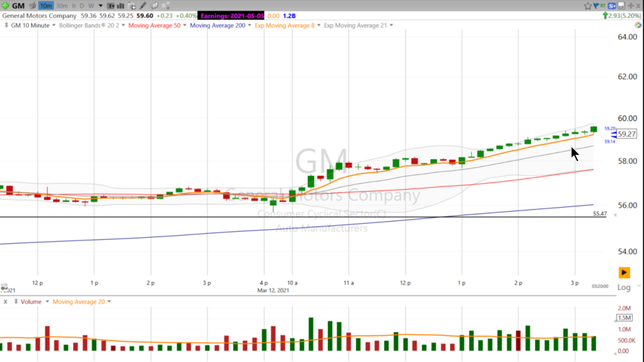Click the 1.2B value in the header

click(x=289, y=15)
